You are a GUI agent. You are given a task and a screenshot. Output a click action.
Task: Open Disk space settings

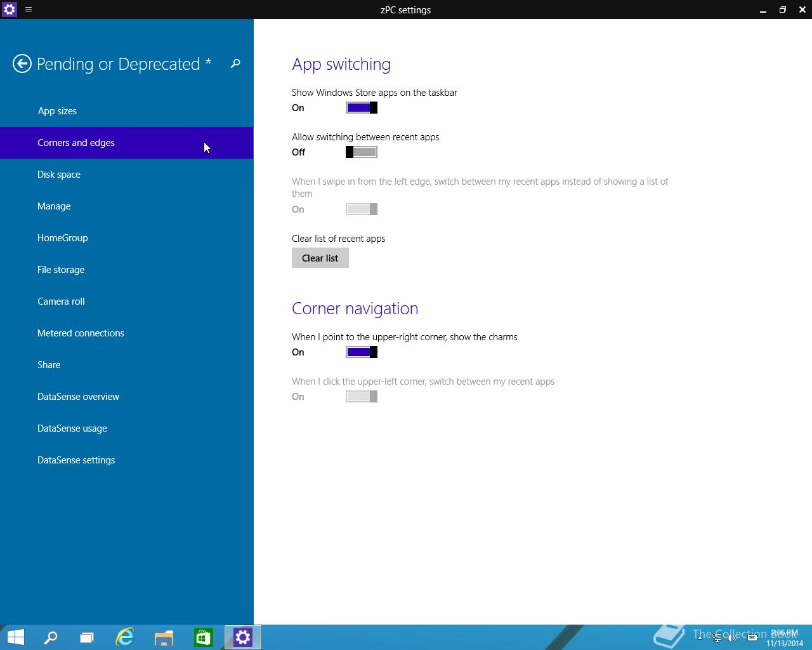pyautogui.click(x=127, y=175)
